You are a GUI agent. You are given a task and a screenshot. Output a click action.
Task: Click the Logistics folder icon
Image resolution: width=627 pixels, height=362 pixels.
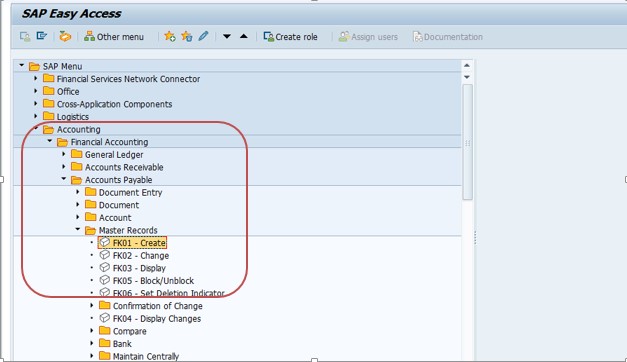coord(48,116)
